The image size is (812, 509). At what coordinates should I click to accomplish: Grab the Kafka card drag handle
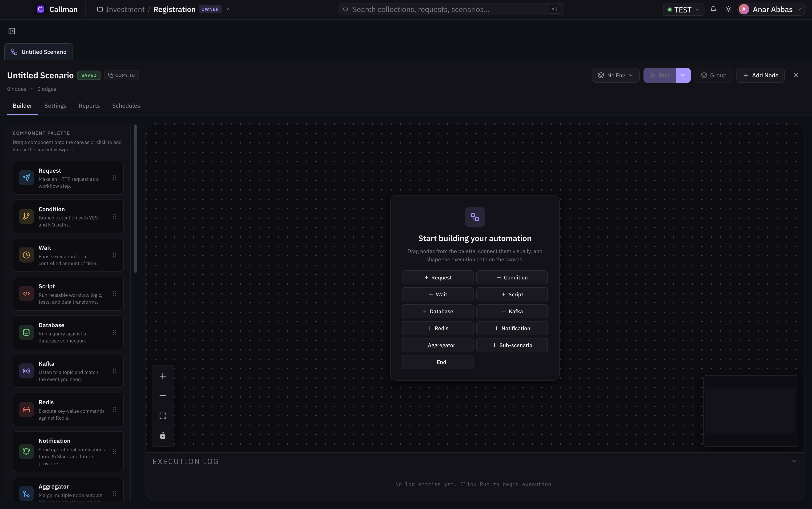tap(115, 371)
